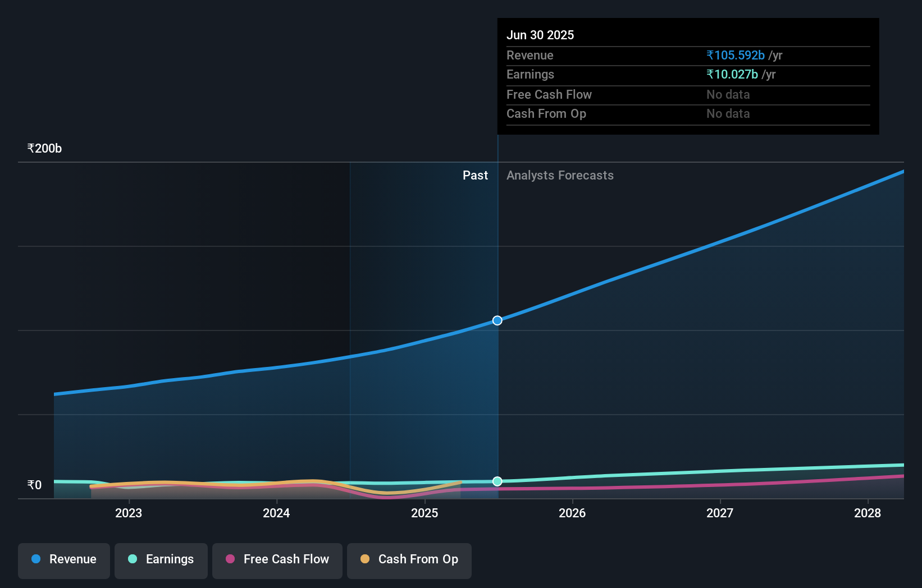Click the 2025 x-axis label
Screen dimensions: 922x588
(425, 513)
